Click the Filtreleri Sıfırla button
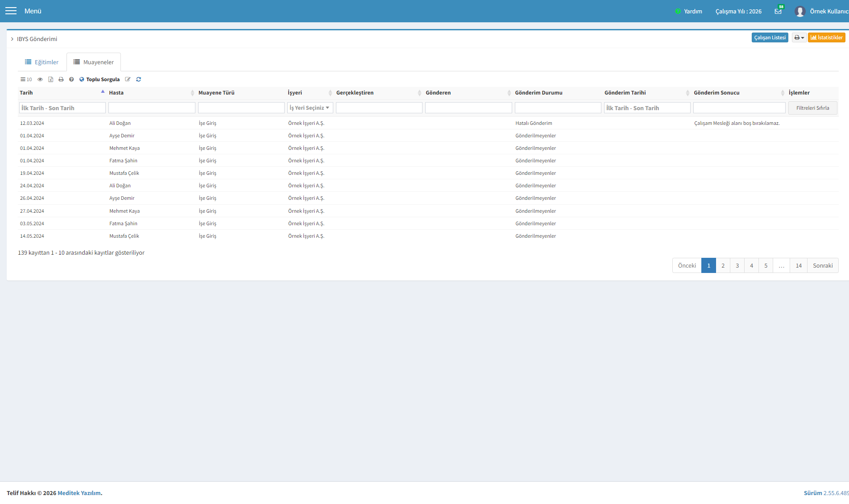849x504 pixels. [812, 108]
